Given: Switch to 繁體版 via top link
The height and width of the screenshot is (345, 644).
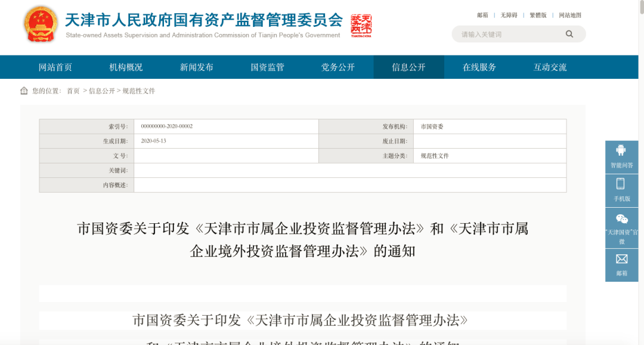Looking at the screenshot, I should (x=537, y=16).
